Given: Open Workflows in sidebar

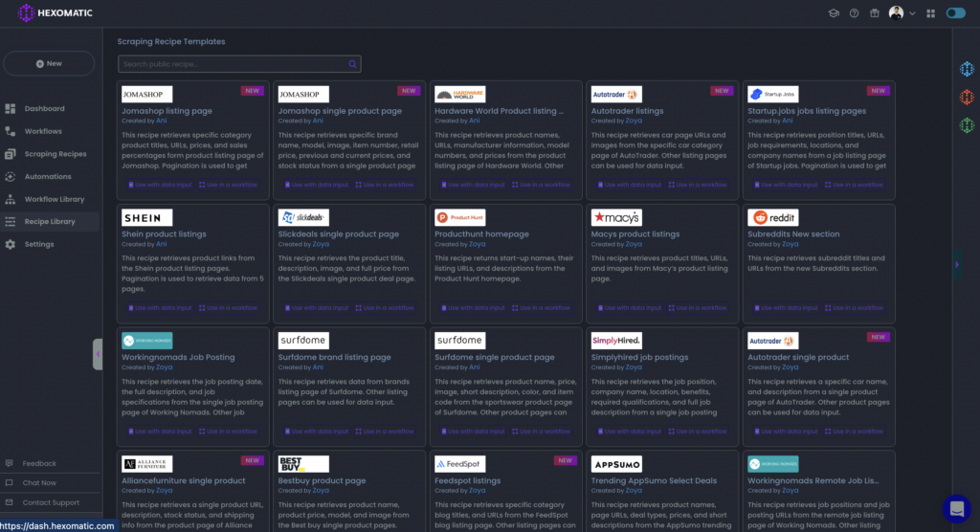Looking at the screenshot, I should click(43, 131).
